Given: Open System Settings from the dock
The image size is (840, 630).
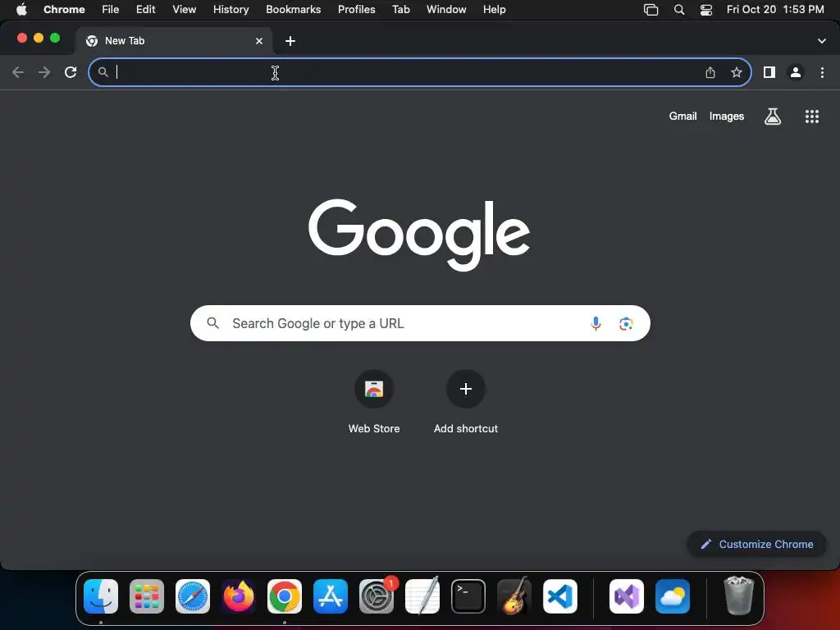Looking at the screenshot, I should pyautogui.click(x=377, y=596).
